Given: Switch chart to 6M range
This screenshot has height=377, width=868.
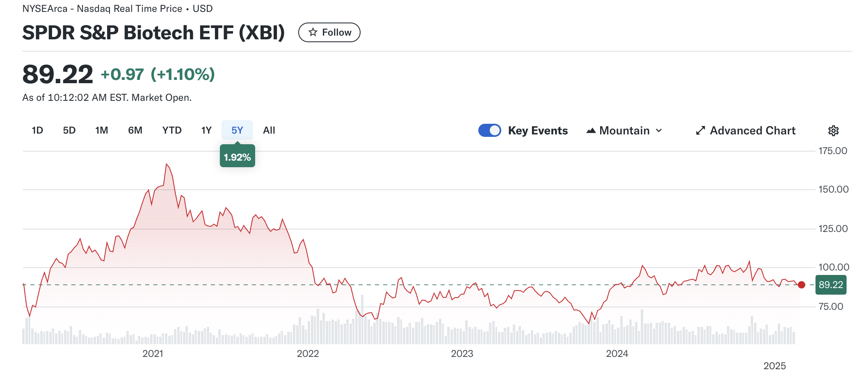Looking at the screenshot, I should click(135, 130).
